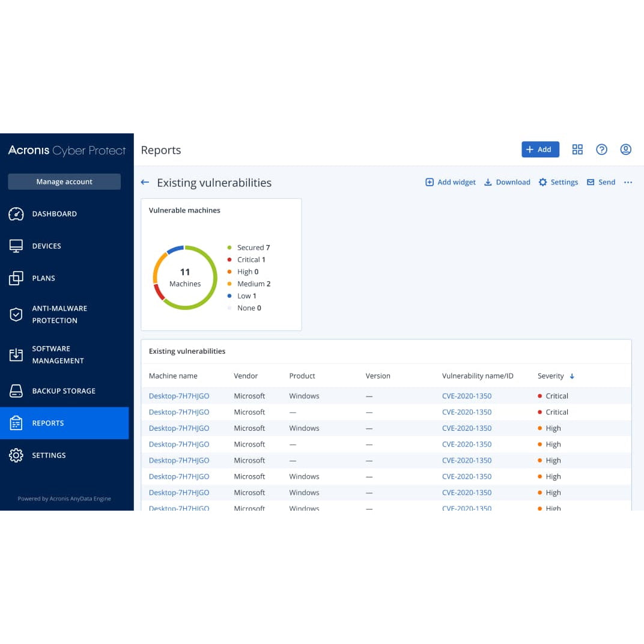
Task: Open the help question mark icon
Action: 601,149
